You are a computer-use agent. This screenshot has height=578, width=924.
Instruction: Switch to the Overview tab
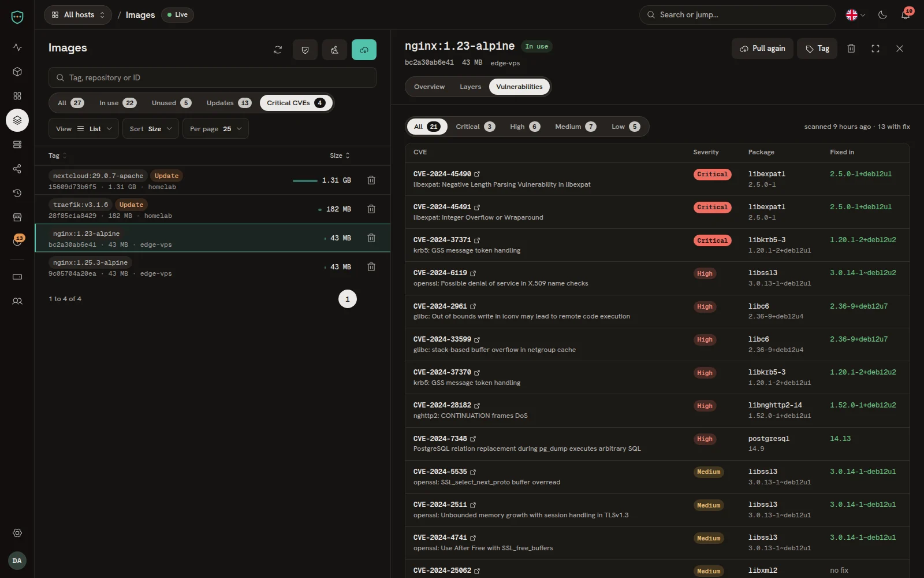pyautogui.click(x=429, y=87)
